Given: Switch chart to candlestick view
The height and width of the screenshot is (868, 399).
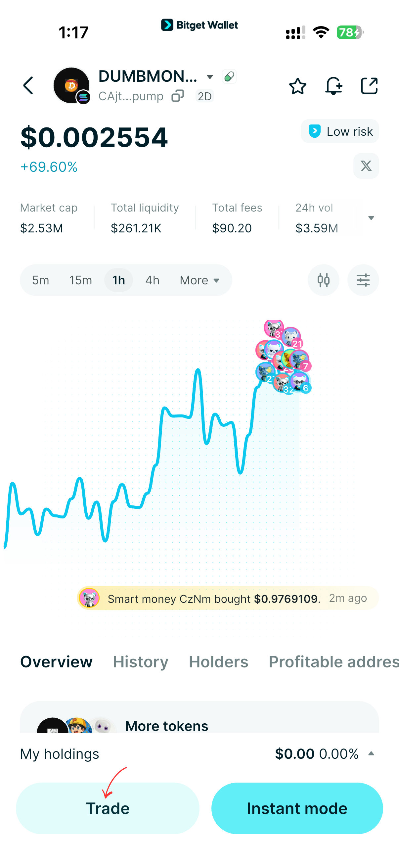Looking at the screenshot, I should click(x=323, y=280).
